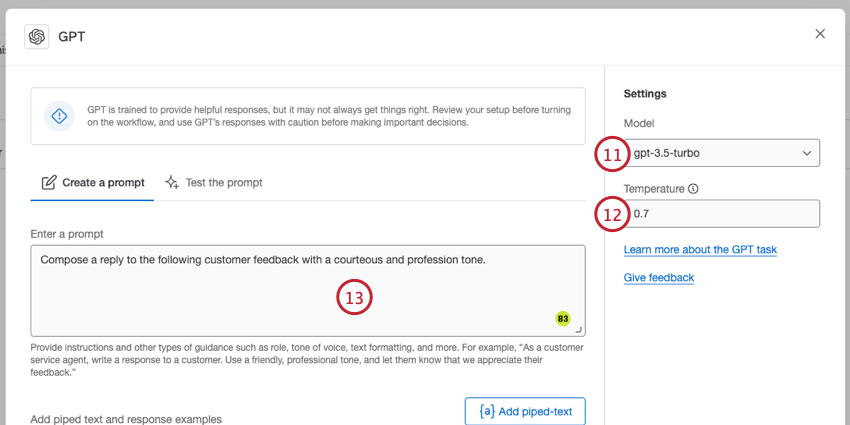The height and width of the screenshot is (425, 850).
Task: Click the GPT logo icon in header
Action: coord(37,37)
